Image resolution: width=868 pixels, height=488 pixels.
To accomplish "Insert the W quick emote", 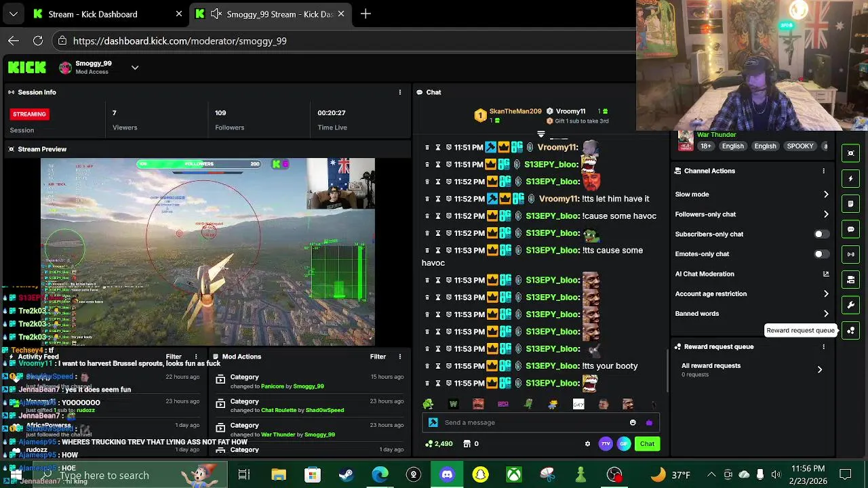I will 453,405.
